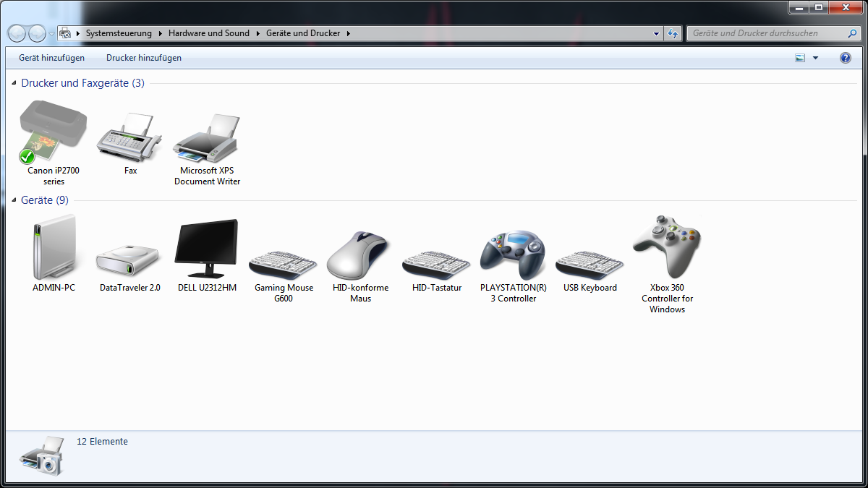Select the Microsoft XPS Document Writer icon
The image size is (868, 488).
click(x=207, y=137)
